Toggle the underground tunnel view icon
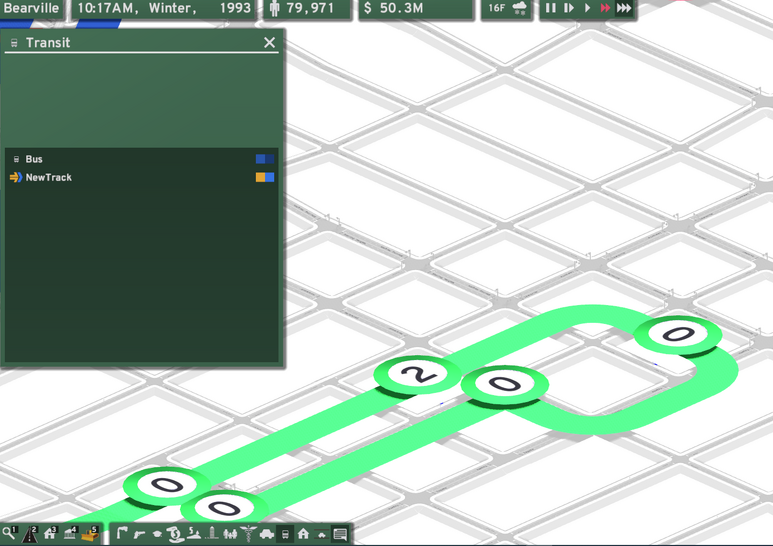 (321, 534)
